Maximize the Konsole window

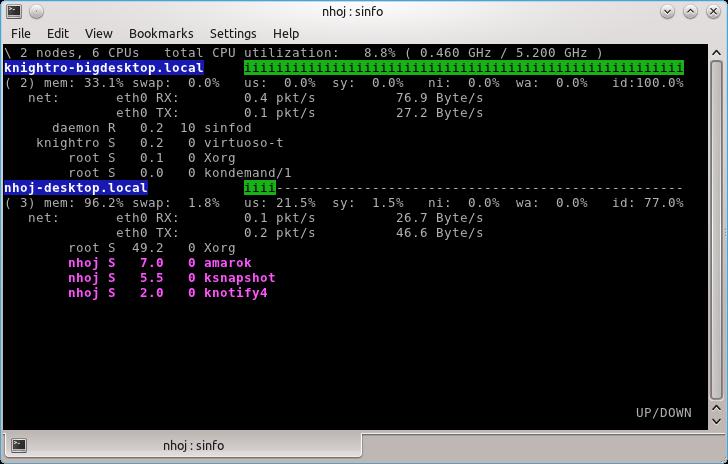click(691, 10)
